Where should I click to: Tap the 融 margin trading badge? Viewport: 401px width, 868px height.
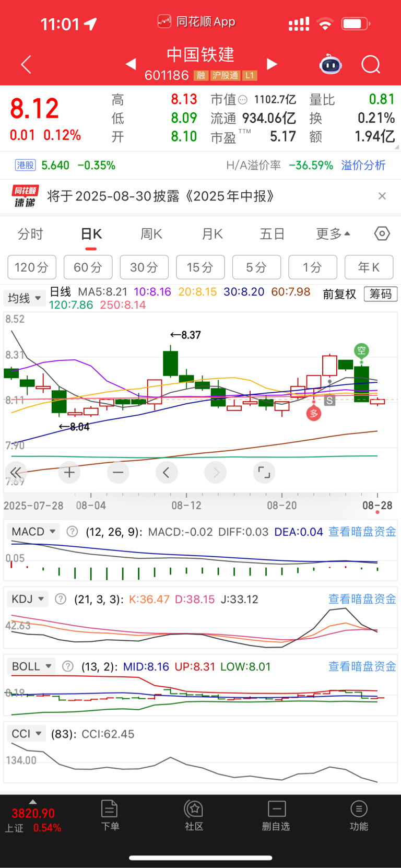[200, 75]
